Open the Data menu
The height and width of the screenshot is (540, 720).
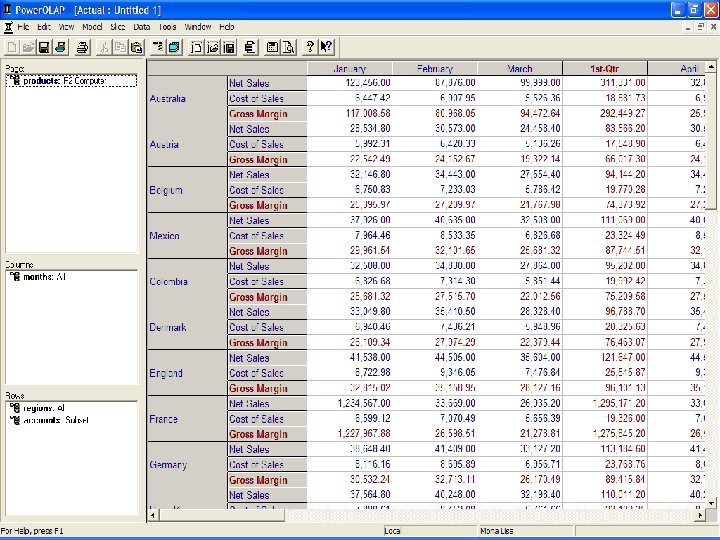click(x=142, y=27)
